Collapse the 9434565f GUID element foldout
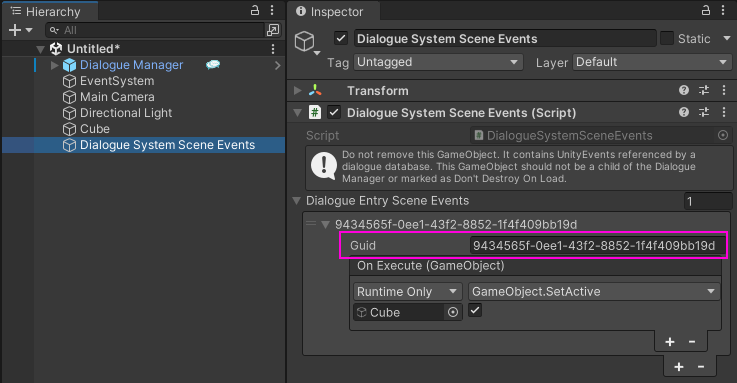The image size is (737, 383). click(325, 225)
